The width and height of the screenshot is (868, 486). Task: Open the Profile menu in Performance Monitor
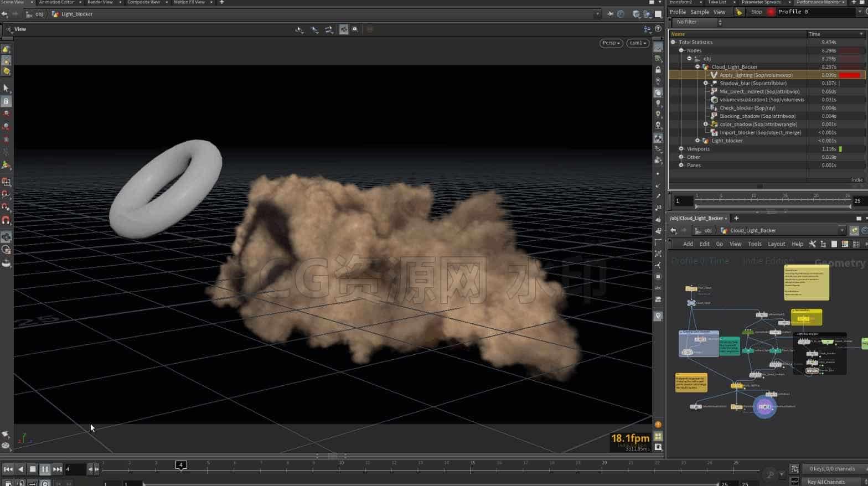678,12
